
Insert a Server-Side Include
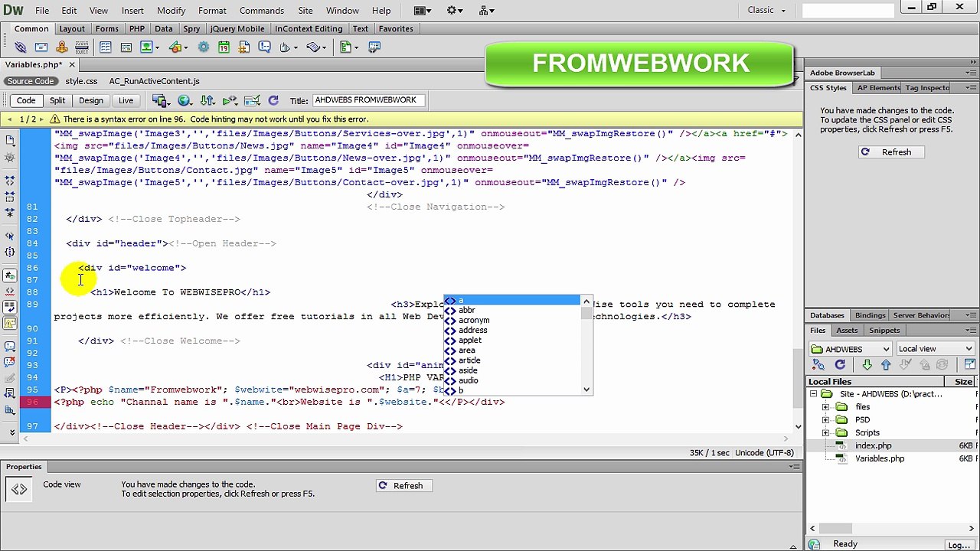click(x=244, y=47)
